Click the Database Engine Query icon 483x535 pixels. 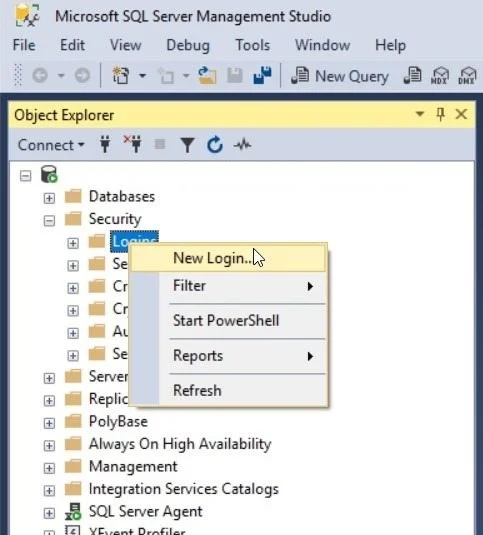coord(413,75)
